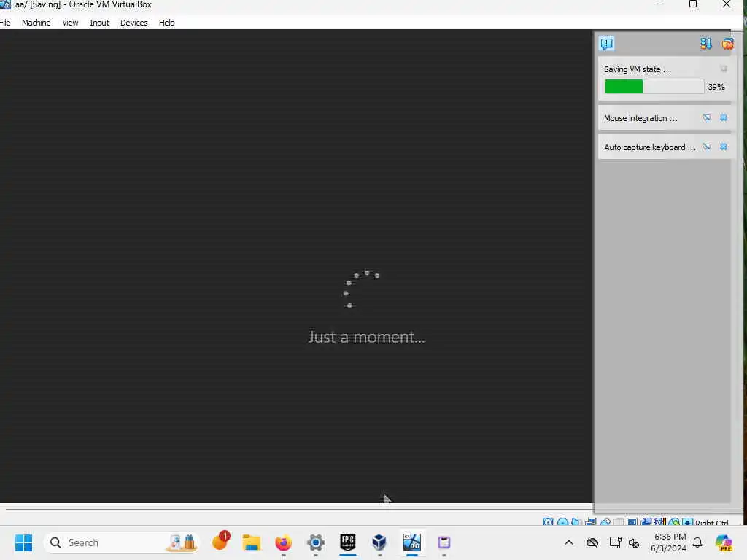Image resolution: width=747 pixels, height=560 pixels.
Task: Click the delete all notifications icon
Action: (727, 44)
